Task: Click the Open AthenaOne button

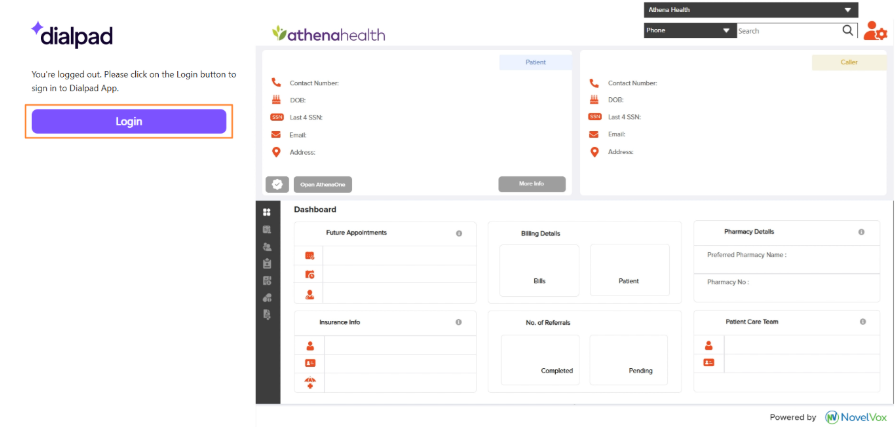Action: [323, 184]
